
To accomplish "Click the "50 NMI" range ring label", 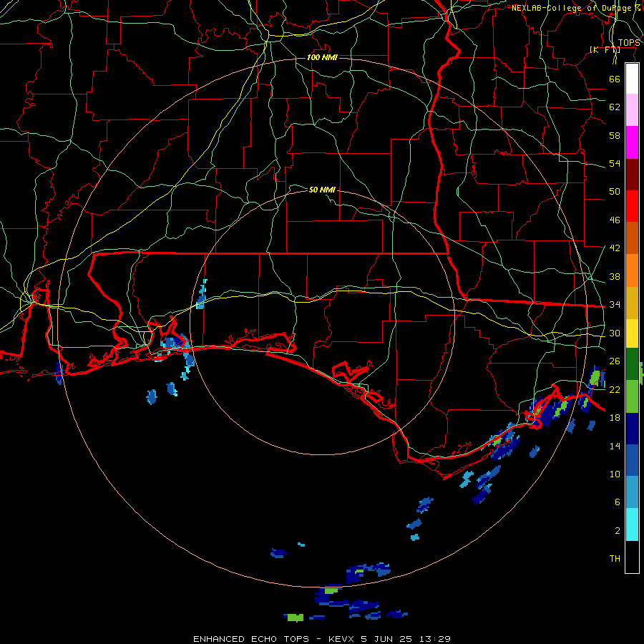I will [x=322, y=190].
